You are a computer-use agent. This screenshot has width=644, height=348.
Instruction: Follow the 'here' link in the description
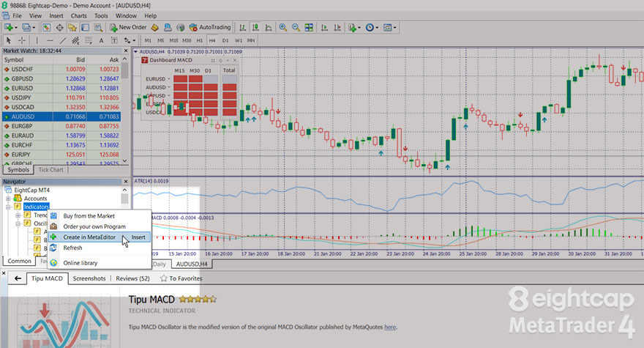coord(390,327)
